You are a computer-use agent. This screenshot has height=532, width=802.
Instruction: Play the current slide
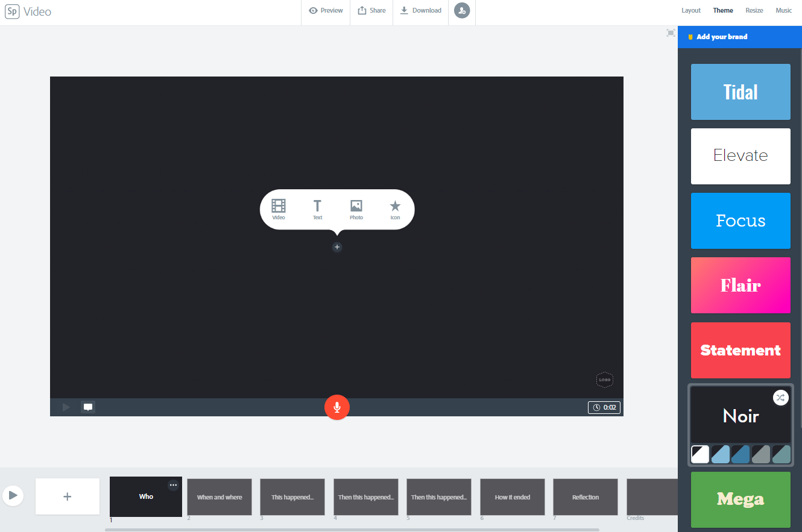tap(66, 407)
